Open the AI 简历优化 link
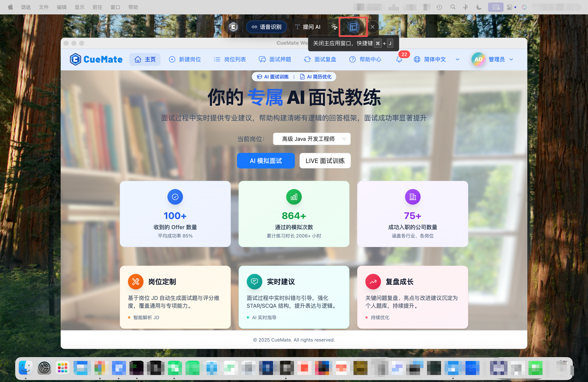Viewport: 588px width, 382px height. pyautogui.click(x=316, y=77)
